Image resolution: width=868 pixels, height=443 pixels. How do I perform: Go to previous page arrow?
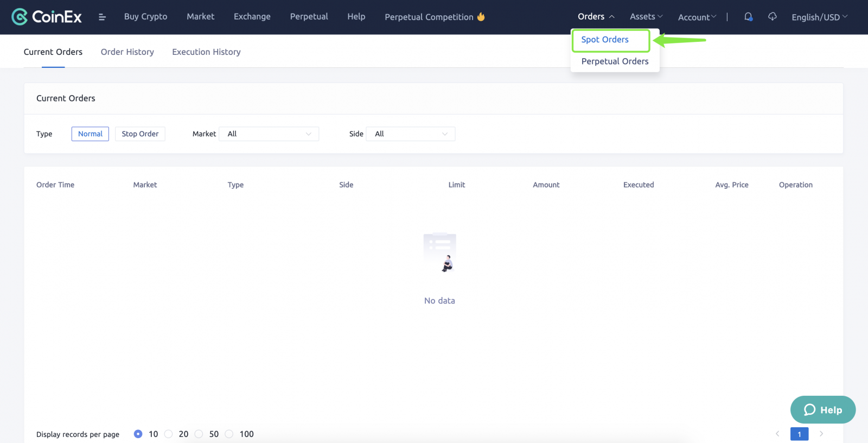[777, 434]
